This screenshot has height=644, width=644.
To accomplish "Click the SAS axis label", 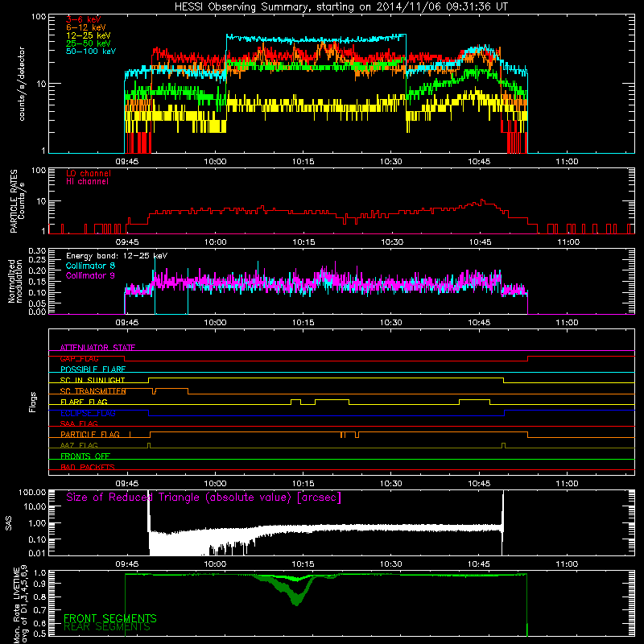I will coord(9,522).
